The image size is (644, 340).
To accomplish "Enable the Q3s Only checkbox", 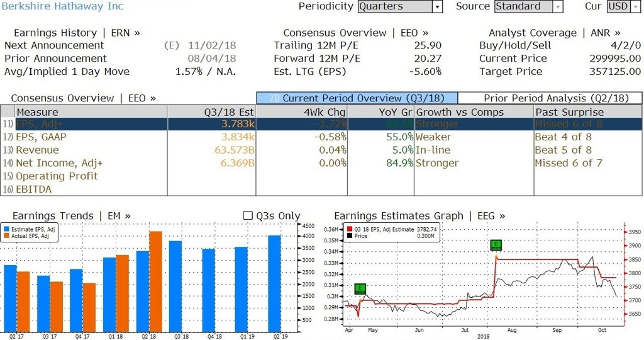I will pos(248,216).
